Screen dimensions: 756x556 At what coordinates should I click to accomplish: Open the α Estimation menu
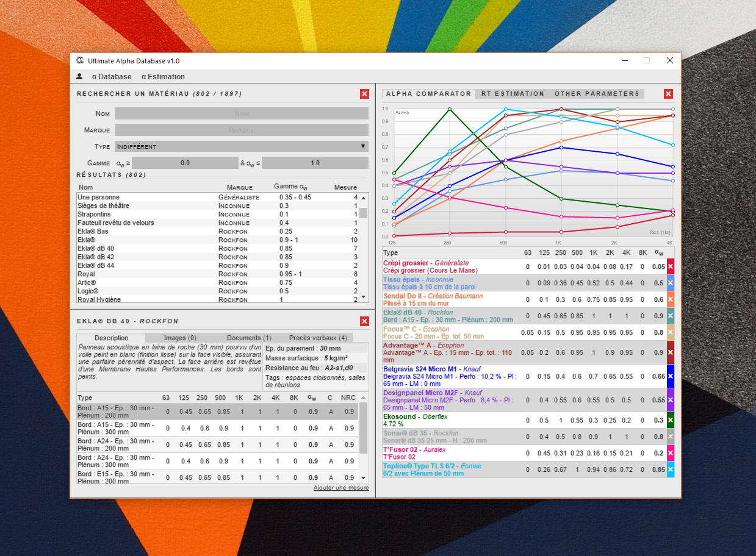click(x=163, y=77)
